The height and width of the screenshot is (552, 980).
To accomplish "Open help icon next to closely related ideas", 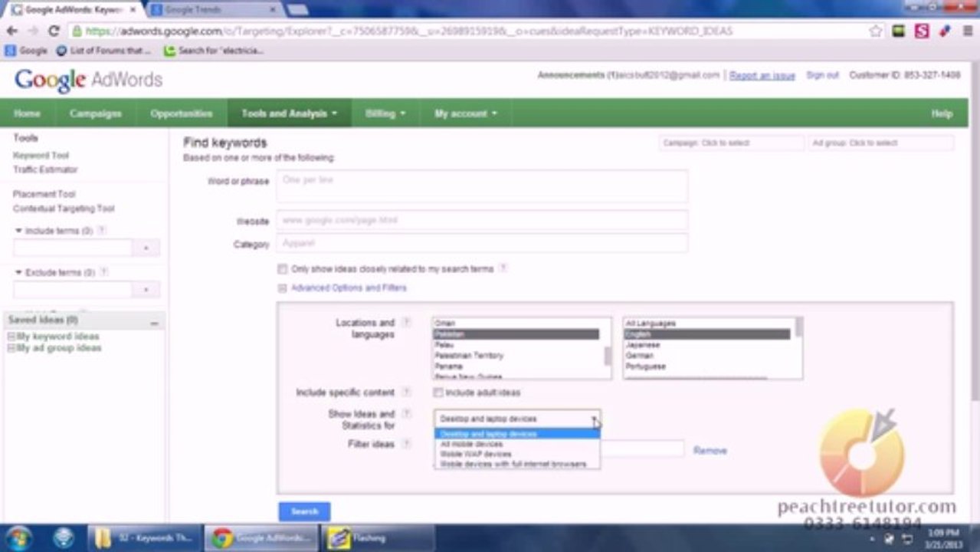I will 503,268.
